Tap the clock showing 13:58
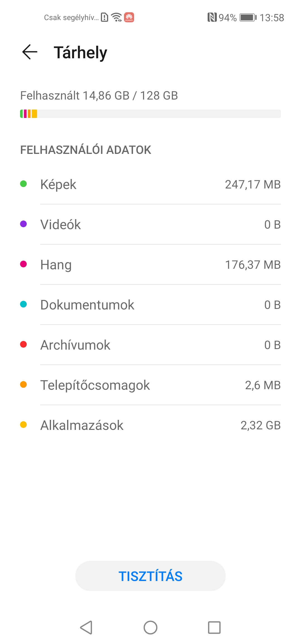Image resolution: width=301 pixels, height=644 pixels. click(272, 18)
